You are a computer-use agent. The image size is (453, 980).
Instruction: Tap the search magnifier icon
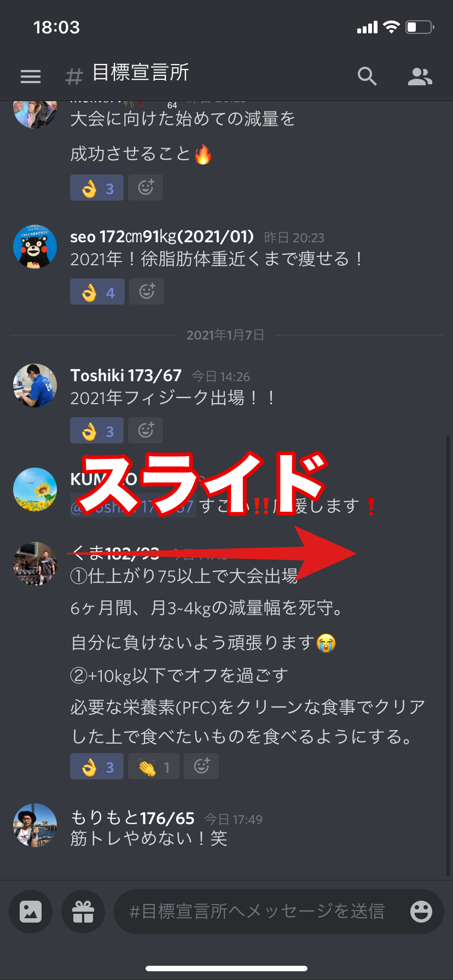367,77
